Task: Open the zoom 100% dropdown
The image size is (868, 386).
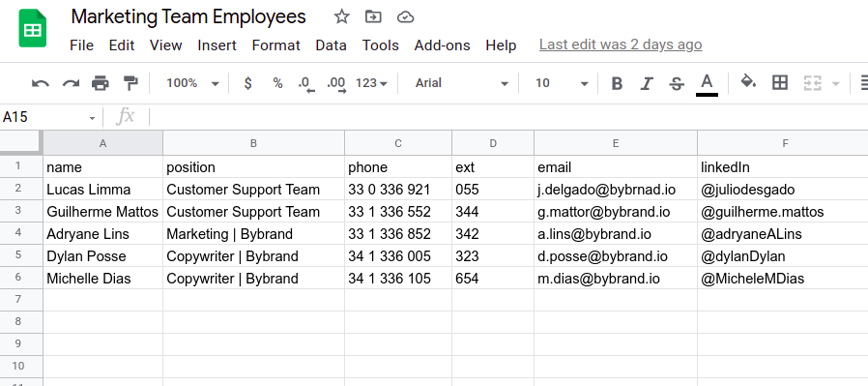Action: coord(192,83)
